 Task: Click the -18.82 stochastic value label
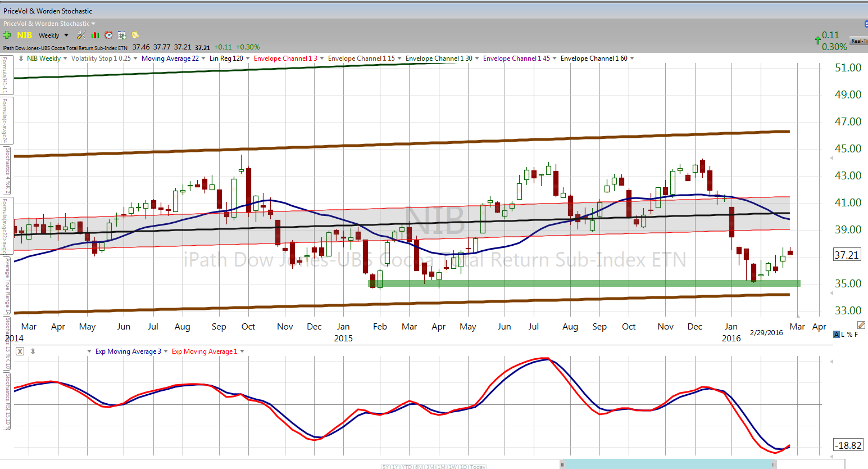pos(848,445)
